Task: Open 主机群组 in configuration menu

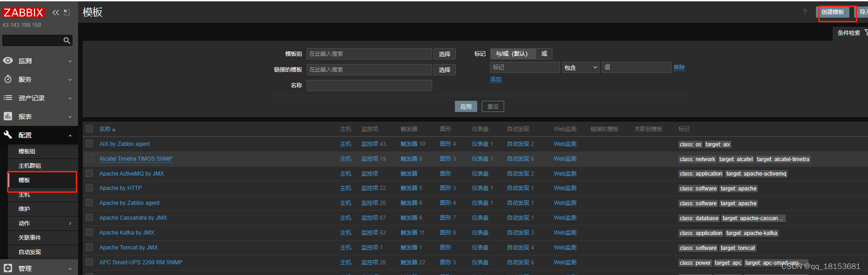Action: point(30,166)
